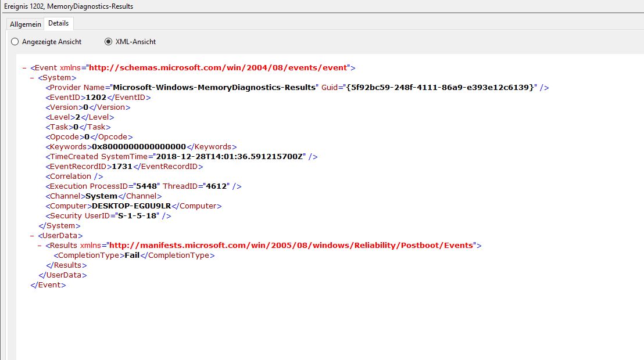This screenshot has width=644, height=360.
Task: Select the Details tab
Action: [x=58, y=23]
